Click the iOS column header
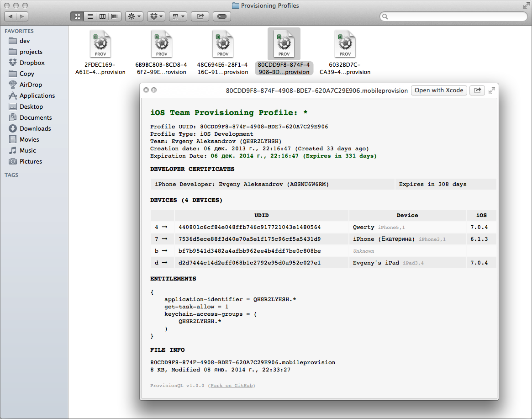The image size is (532, 419). (x=481, y=215)
